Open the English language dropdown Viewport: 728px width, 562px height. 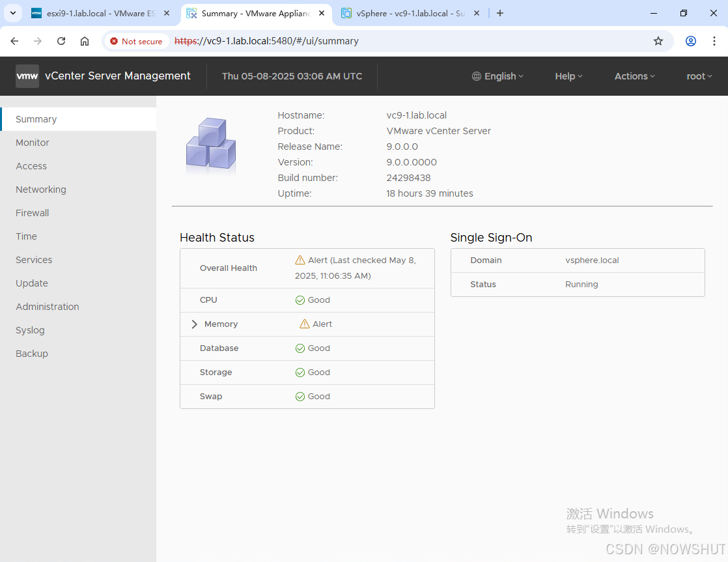click(x=497, y=76)
